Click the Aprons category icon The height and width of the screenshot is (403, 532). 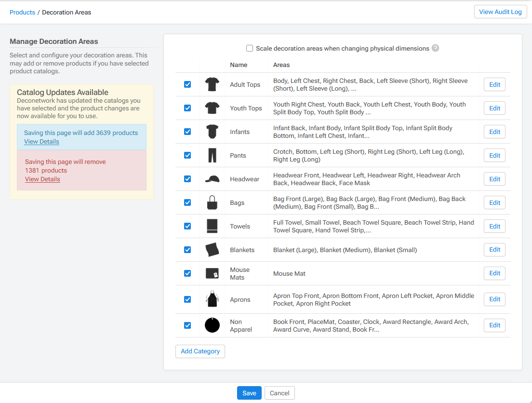(x=212, y=299)
